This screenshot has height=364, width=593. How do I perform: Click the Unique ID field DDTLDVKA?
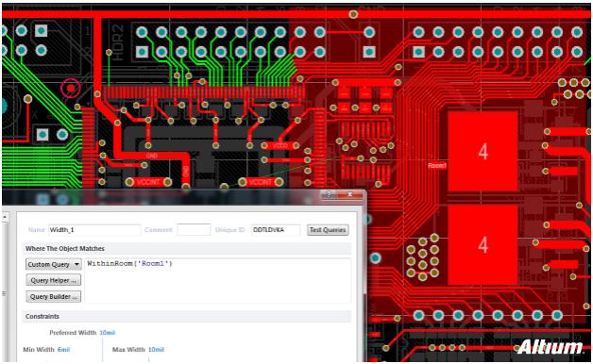pos(276,229)
